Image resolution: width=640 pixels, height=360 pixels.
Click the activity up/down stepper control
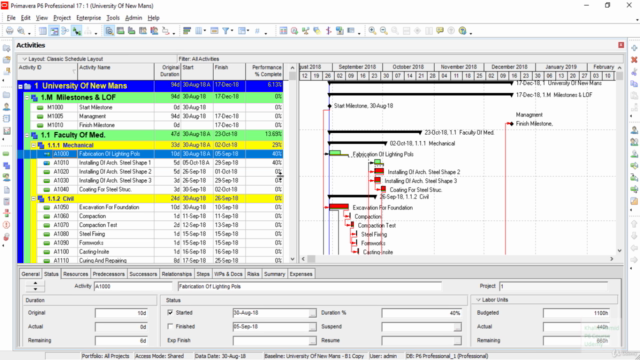tap(36, 286)
